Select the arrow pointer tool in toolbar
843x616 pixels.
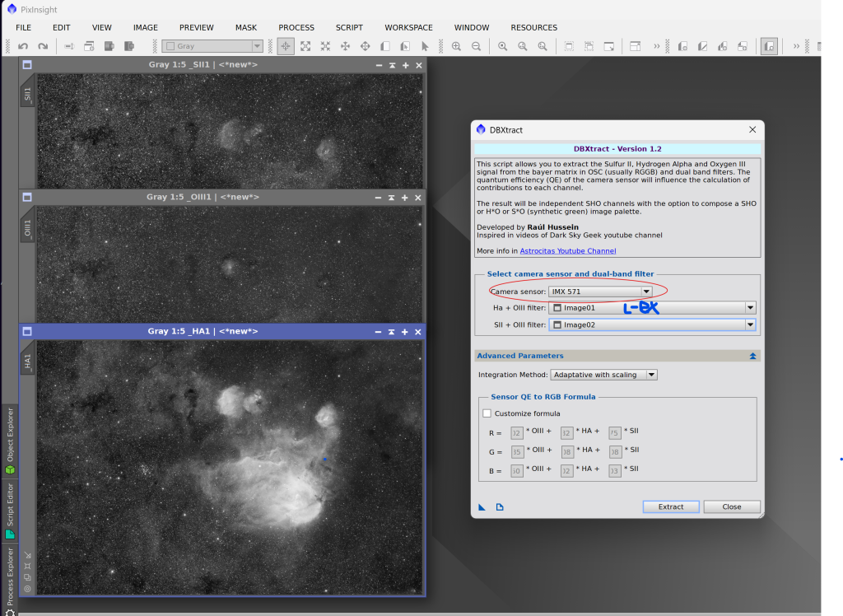coord(425,47)
